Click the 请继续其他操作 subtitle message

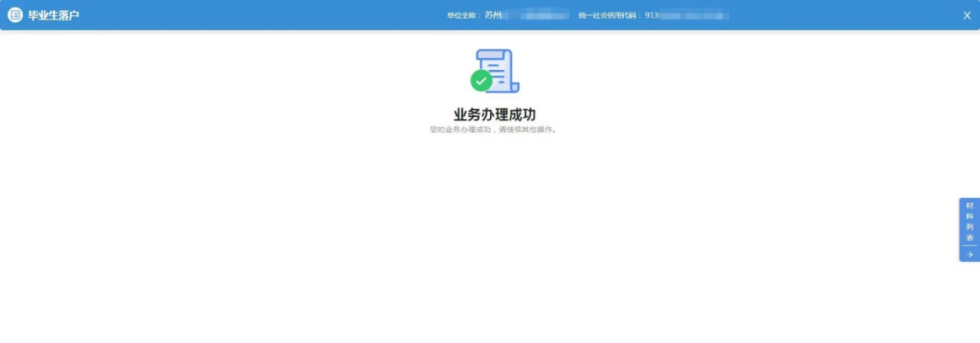coord(493,130)
